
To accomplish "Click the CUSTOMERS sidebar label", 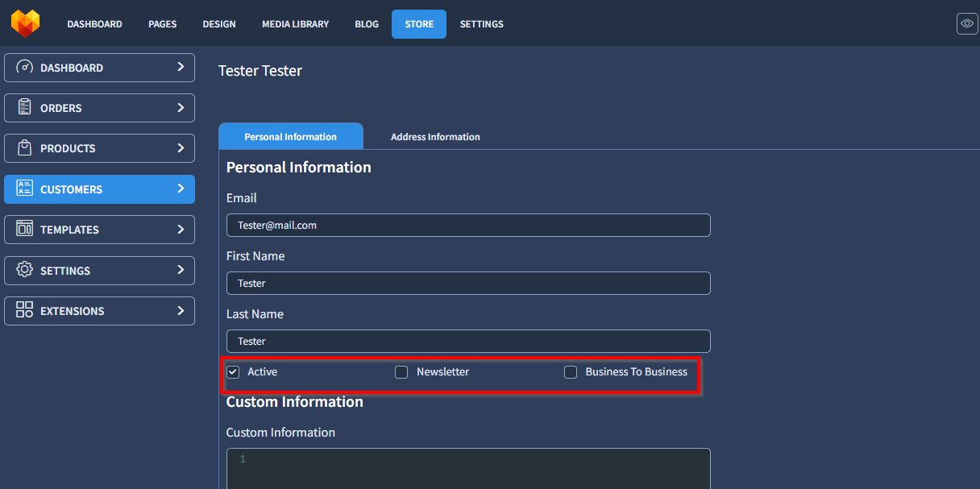I will coord(71,189).
